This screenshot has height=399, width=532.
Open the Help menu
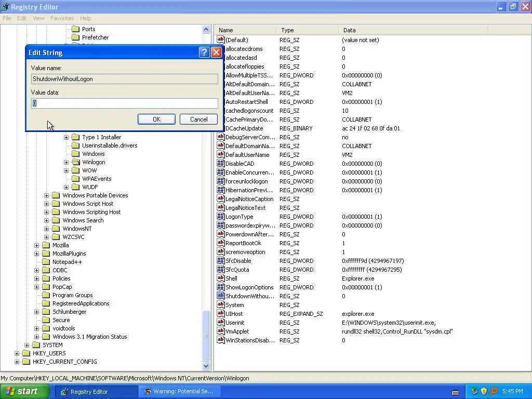pyautogui.click(x=86, y=18)
